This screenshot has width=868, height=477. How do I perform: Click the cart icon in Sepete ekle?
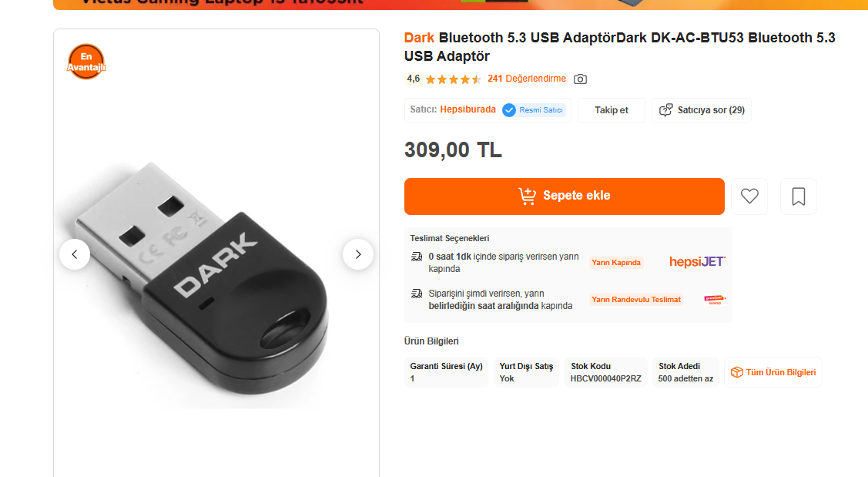[527, 196]
